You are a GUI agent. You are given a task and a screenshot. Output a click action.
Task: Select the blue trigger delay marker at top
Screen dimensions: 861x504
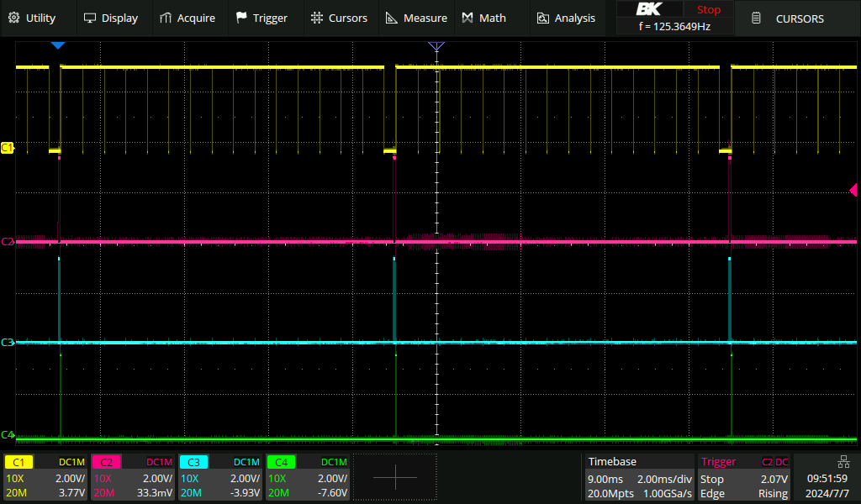click(x=58, y=45)
